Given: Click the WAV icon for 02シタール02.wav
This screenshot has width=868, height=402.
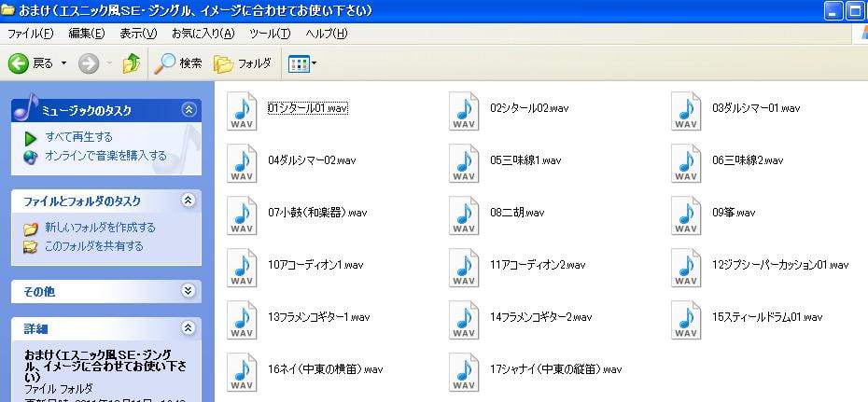Looking at the screenshot, I should coord(464,111).
